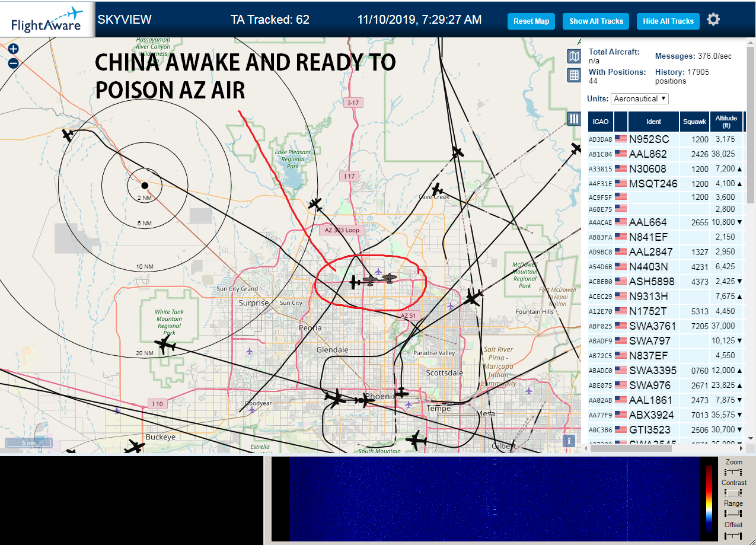Image resolution: width=756 pixels, height=545 pixels.
Task: Click the grid icon on the map edge
Action: point(574,75)
